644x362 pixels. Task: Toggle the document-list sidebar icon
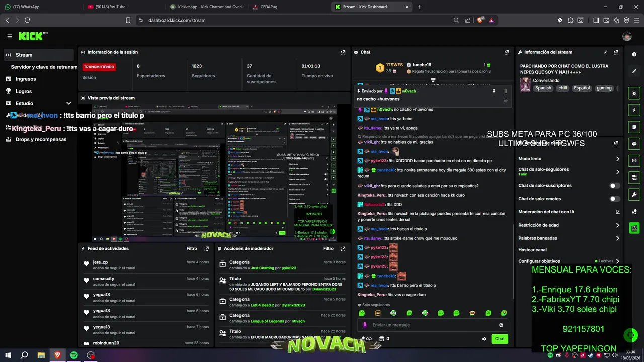(x=634, y=127)
